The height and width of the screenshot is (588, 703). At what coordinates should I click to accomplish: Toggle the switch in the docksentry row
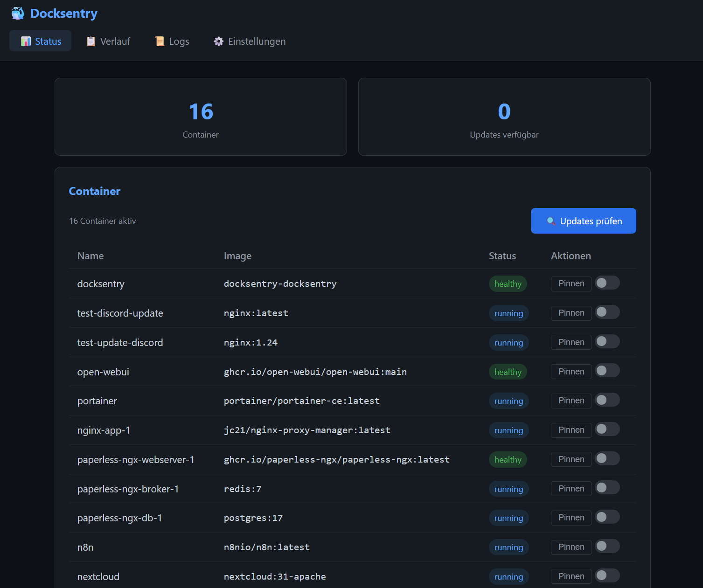(x=607, y=283)
